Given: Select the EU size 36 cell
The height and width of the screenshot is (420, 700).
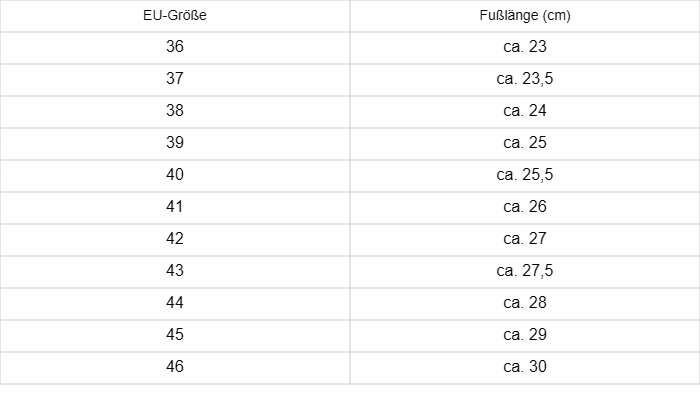Looking at the screenshot, I should (175, 47).
